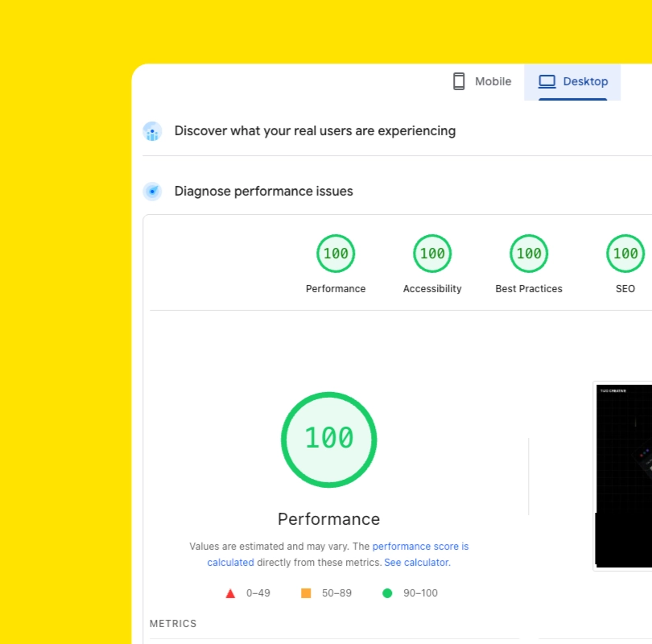Viewport: 652px width, 644px height.
Task: Click the diagnose performance radar icon
Action: [x=152, y=192]
